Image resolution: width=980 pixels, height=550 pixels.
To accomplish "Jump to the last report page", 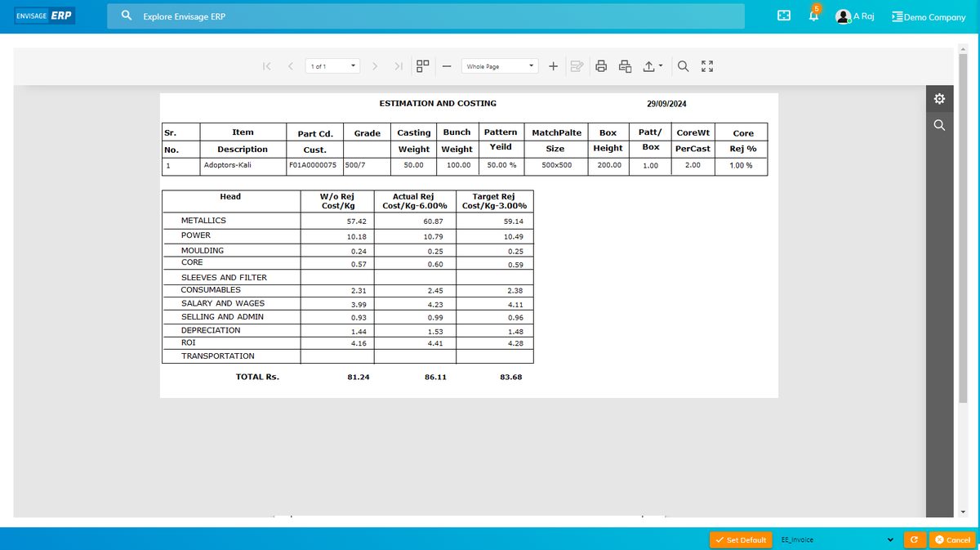I will pyautogui.click(x=399, y=66).
